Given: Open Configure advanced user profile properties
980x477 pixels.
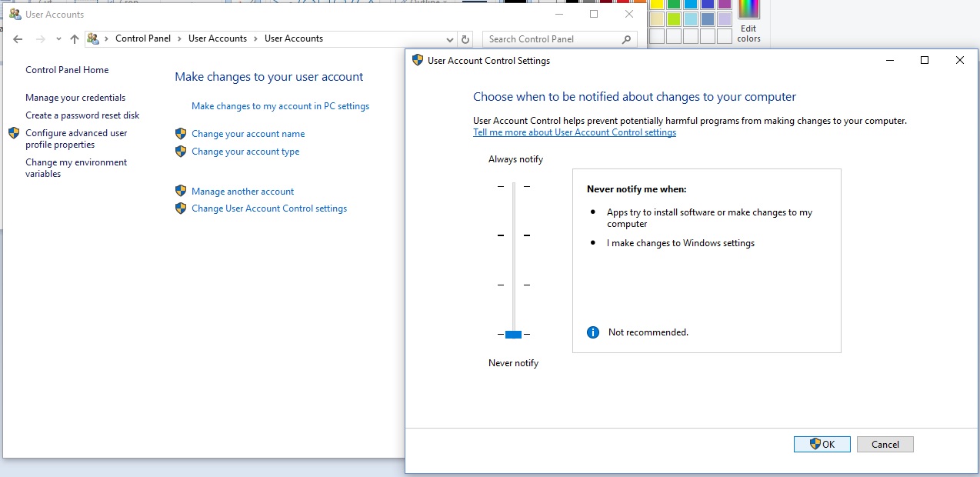Looking at the screenshot, I should click(x=76, y=138).
